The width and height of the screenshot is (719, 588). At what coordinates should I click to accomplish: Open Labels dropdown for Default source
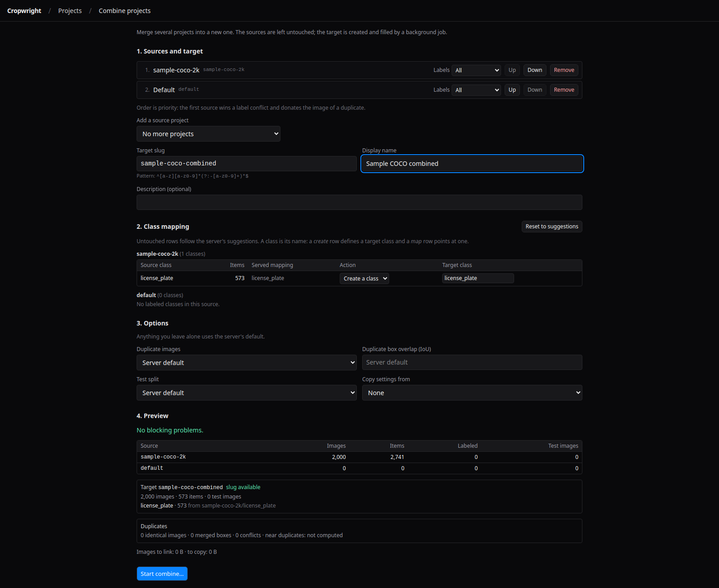pos(476,90)
